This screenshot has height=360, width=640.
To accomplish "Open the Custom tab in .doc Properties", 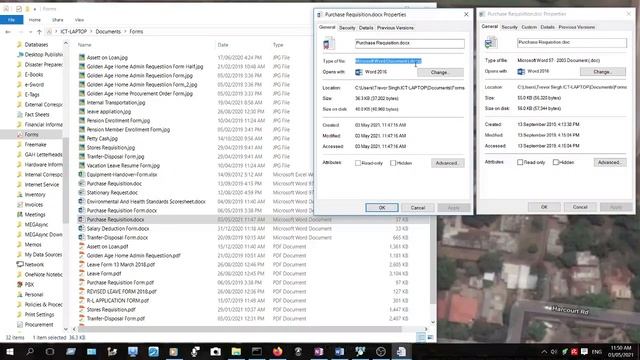I will (x=529, y=27).
